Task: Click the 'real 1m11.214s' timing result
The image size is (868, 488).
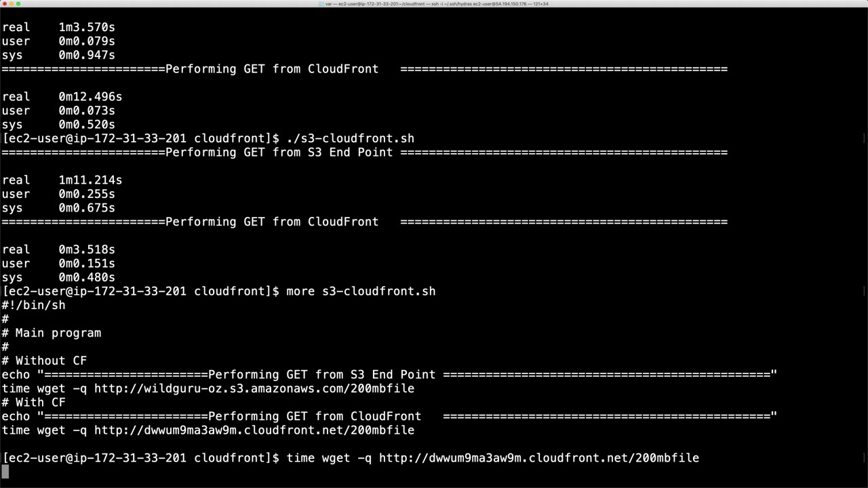Action: tap(62, 180)
